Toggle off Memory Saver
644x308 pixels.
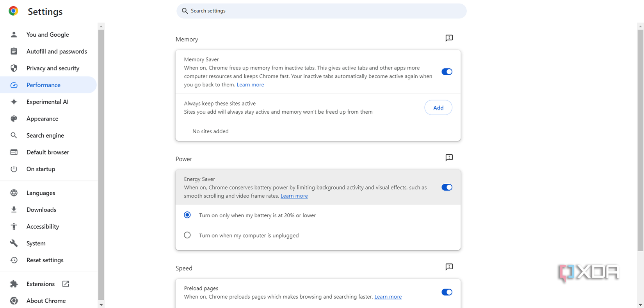coord(447,72)
